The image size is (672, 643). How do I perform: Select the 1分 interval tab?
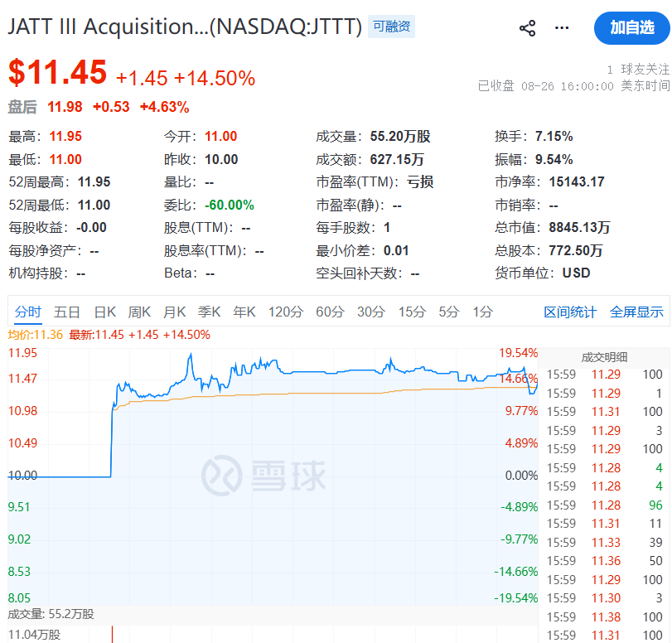click(x=482, y=312)
